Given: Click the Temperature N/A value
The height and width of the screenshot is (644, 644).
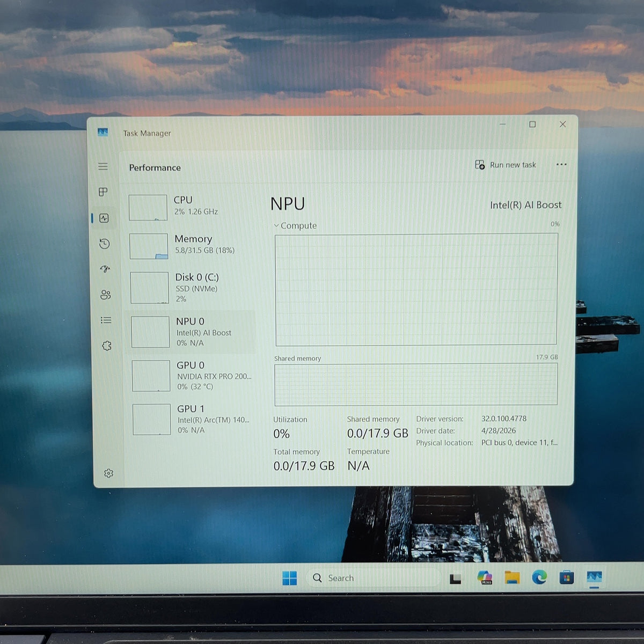Looking at the screenshot, I should pyautogui.click(x=358, y=465).
